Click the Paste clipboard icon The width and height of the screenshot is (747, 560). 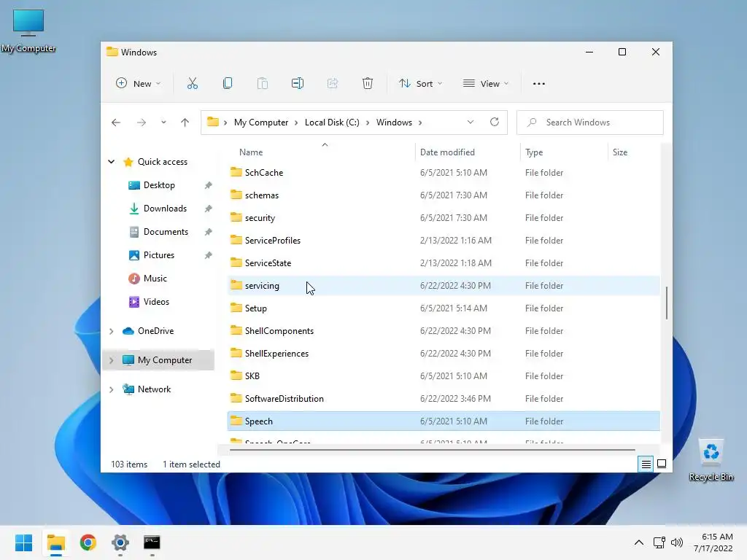[x=263, y=83]
